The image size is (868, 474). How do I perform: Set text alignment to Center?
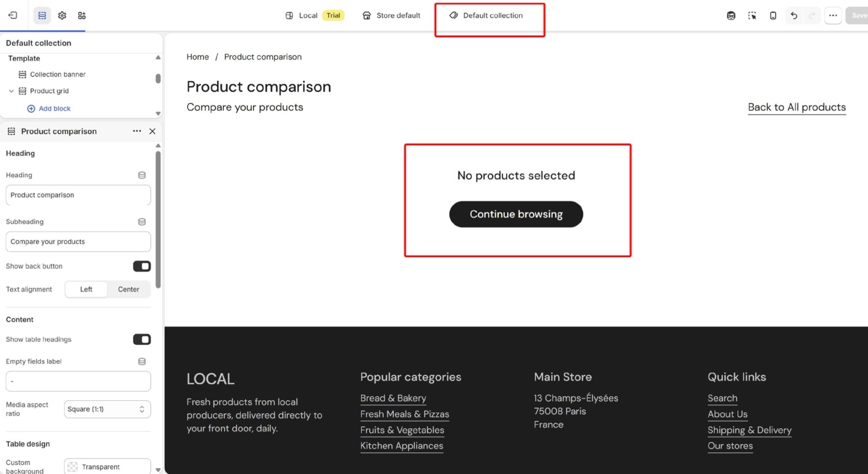click(x=129, y=289)
